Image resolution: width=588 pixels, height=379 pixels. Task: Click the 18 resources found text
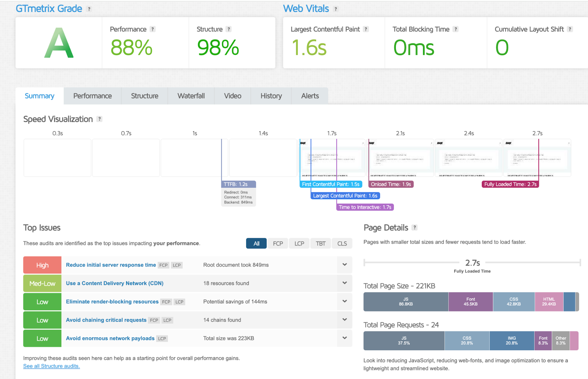click(x=226, y=283)
